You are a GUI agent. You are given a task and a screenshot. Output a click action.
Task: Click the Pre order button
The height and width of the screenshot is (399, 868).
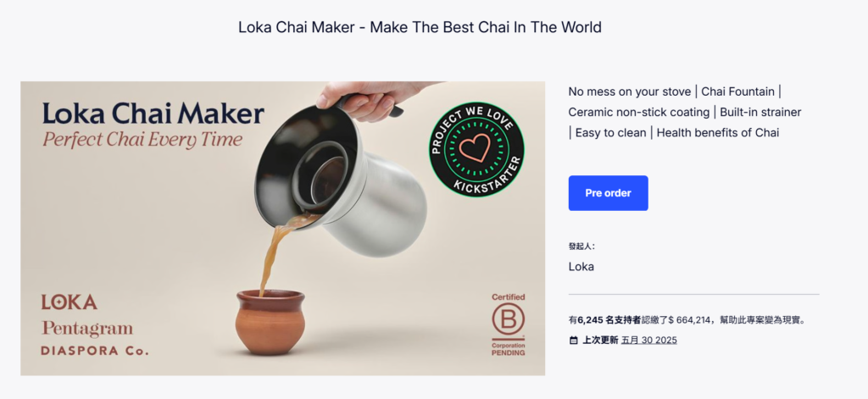click(x=608, y=193)
